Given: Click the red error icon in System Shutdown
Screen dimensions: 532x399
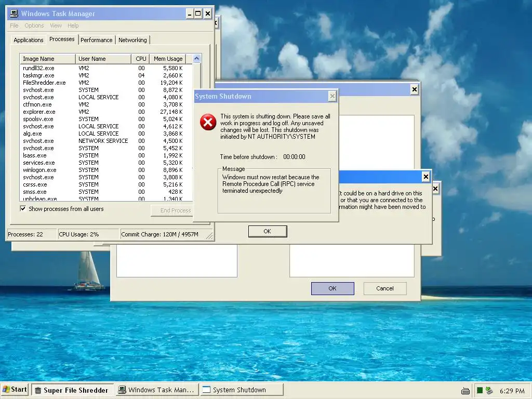Looking at the screenshot, I should pyautogui.click(x=208, y=122).
